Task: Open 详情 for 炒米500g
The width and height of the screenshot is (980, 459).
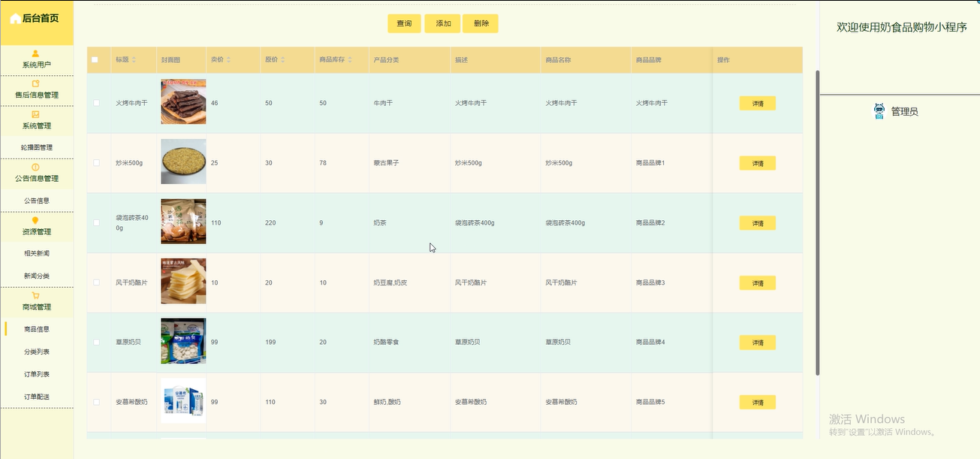Action: [758, 163]
